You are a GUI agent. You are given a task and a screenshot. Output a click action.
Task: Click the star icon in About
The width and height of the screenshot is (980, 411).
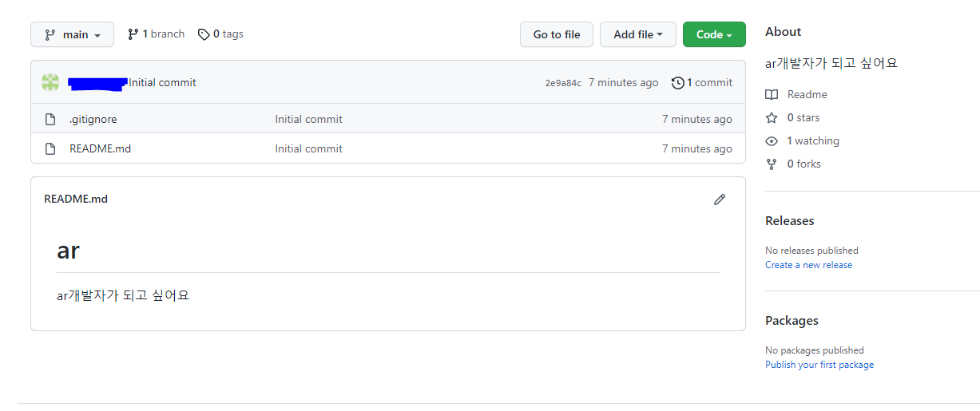click(x=772, y=117)
